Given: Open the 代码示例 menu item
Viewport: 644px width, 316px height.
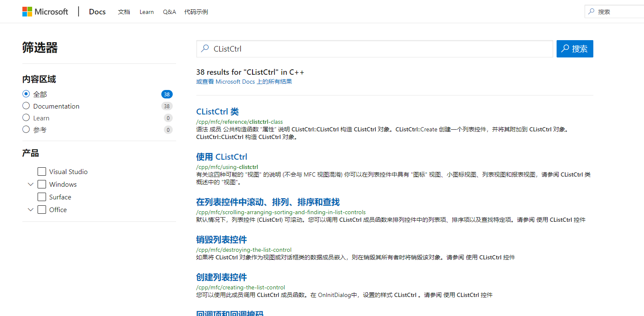Looking at the screenshot, I should point(196,12).
